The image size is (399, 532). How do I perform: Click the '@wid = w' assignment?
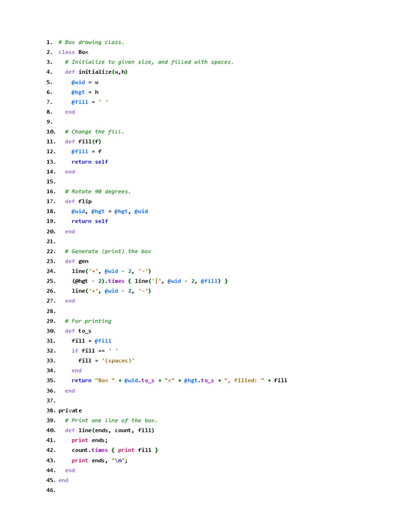[85, 82]
